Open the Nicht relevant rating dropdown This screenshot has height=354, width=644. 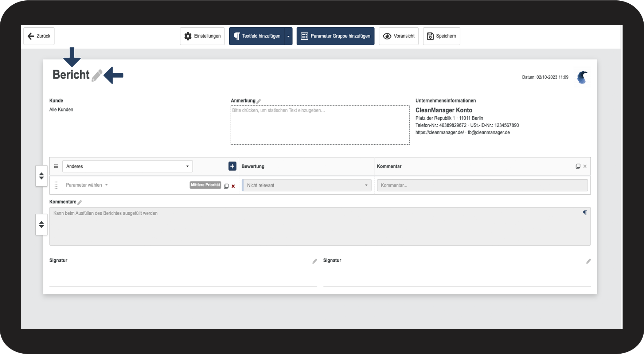pyautogui.click(x=307, y=185)
